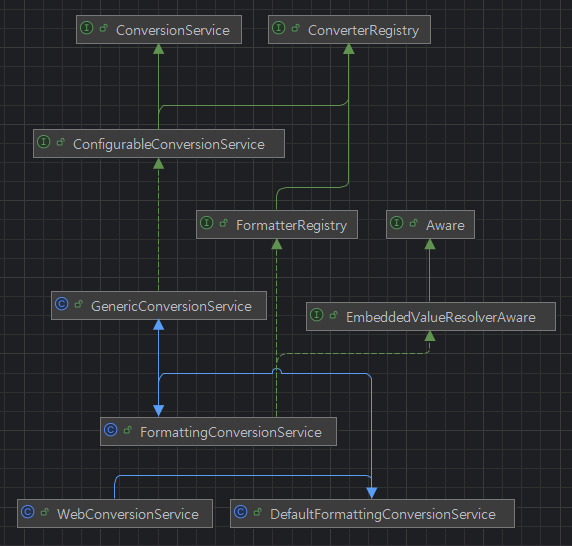Click the interface icon on ConversionService
Image resolution: width=572 pixels, height=546 pixels.
87,28
